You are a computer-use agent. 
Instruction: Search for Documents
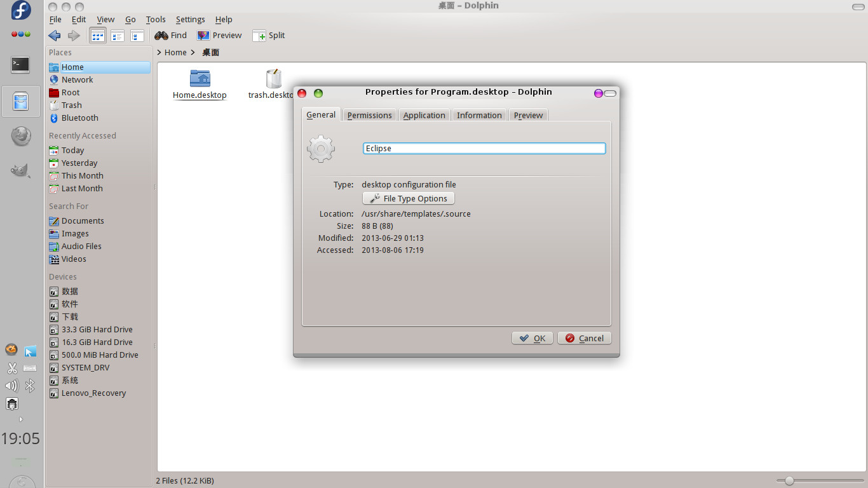(99, 220)
